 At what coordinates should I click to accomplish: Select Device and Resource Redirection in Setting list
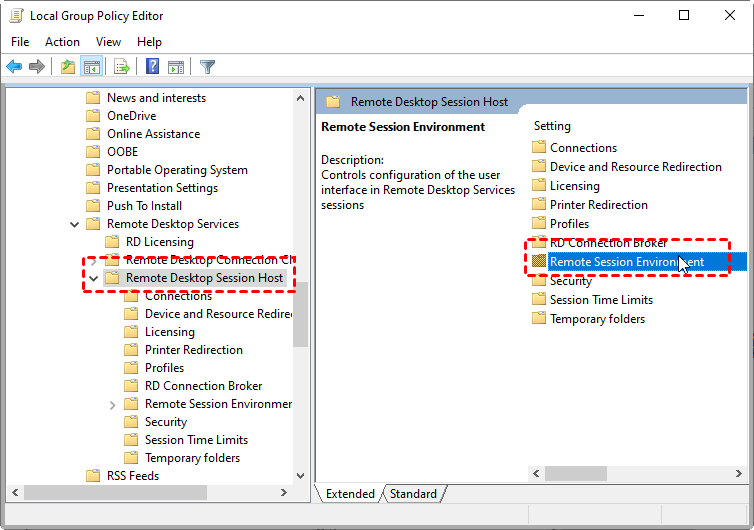tap(636, 166)
